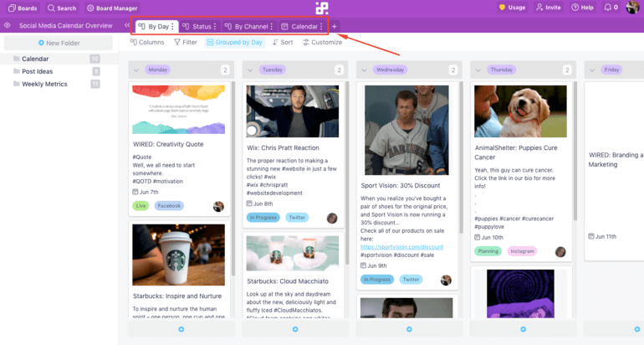Switch to the By Channel tab
The width and height of the screenshot is (644, 345).
[247, 26]
